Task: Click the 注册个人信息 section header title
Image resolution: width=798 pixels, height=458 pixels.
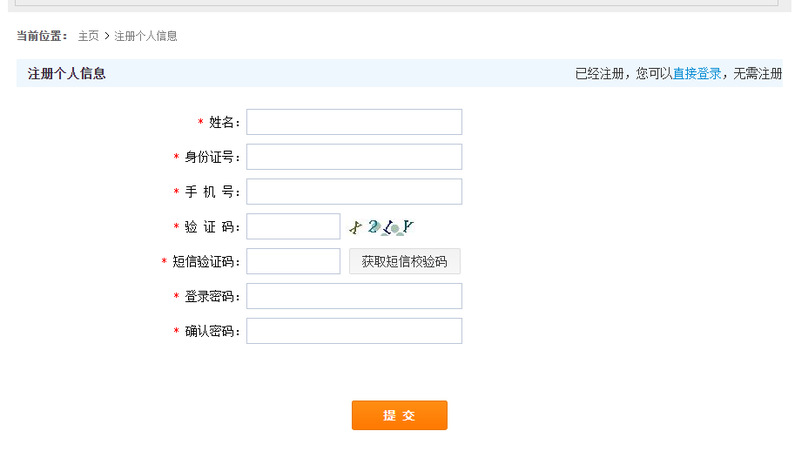Action: pos(67,74)
